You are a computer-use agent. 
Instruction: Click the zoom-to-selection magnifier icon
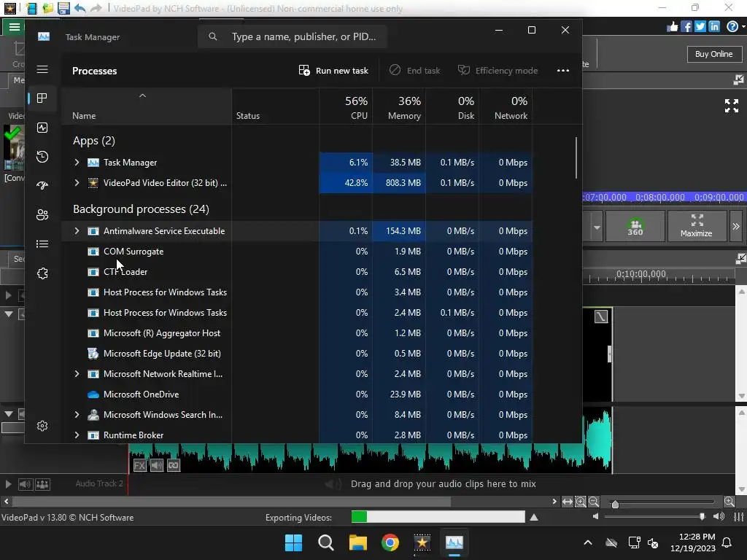point(580,502)
